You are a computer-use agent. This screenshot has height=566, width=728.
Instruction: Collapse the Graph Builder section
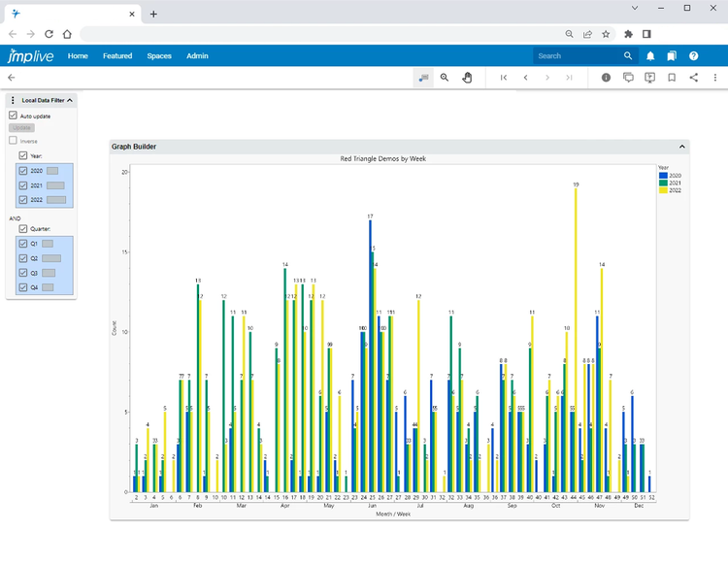click(681, 147)
